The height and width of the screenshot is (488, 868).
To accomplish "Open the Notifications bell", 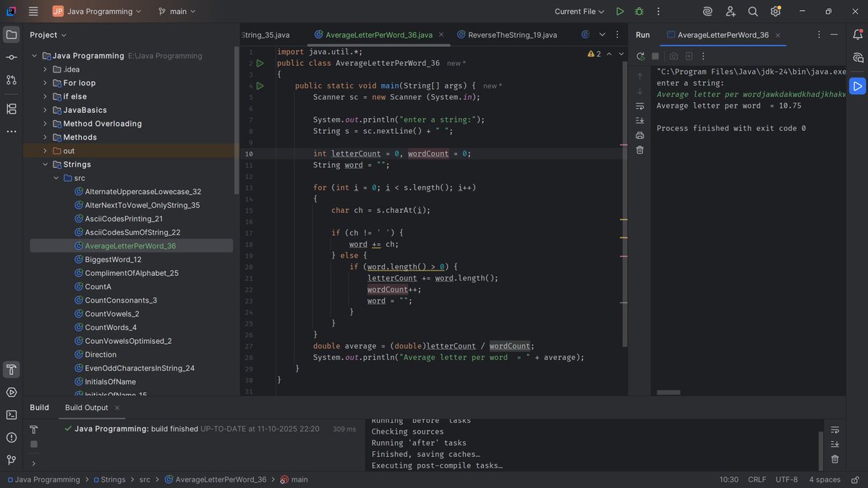I will (x=858, y=35).
